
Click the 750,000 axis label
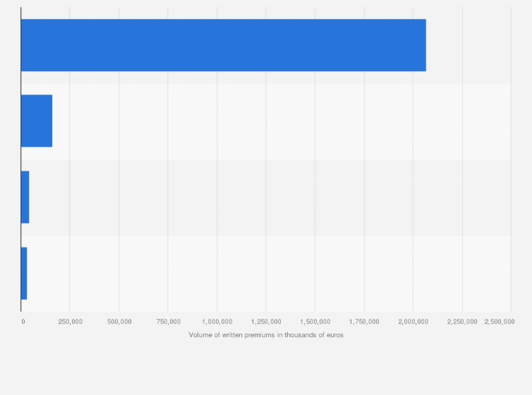(x=169, y=322)
